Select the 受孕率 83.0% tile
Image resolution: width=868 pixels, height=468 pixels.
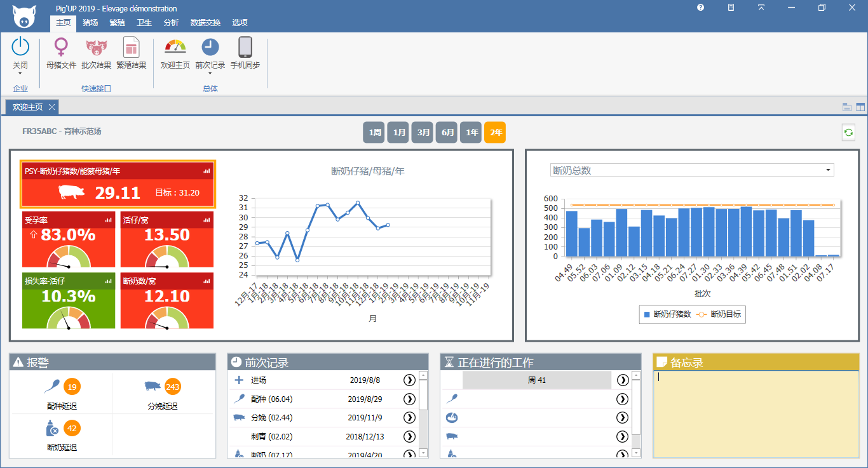click(69, 239)
